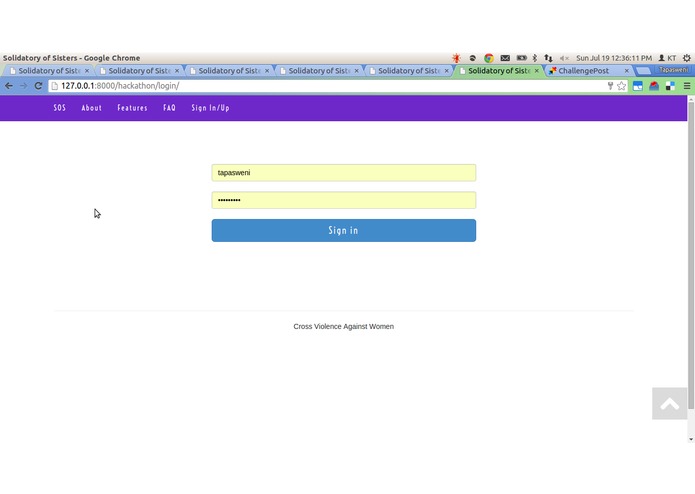Click the ChallengePost tab favicon
The height and width of the screenshot is (494, 695).
[x=552, y=71]
